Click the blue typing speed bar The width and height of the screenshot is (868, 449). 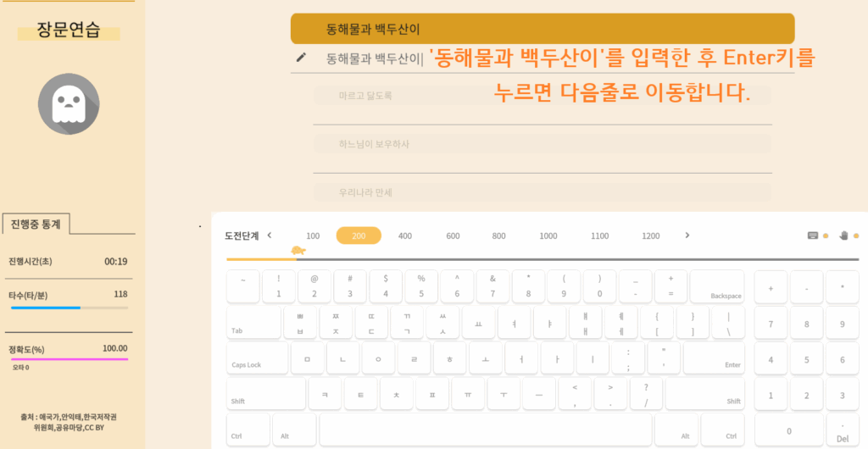point(46,308)
